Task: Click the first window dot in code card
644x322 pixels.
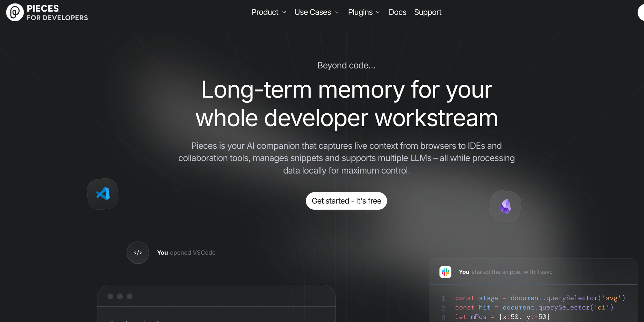Action: [110, 296]
